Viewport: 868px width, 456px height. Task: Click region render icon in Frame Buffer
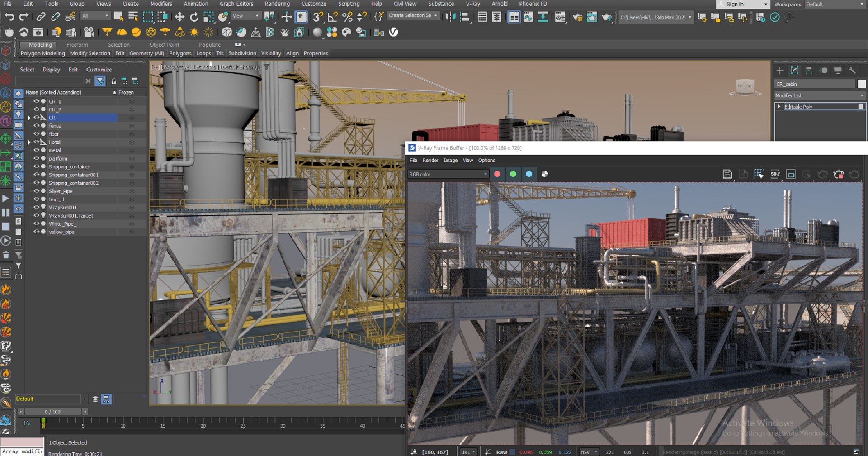click(759, 174)
